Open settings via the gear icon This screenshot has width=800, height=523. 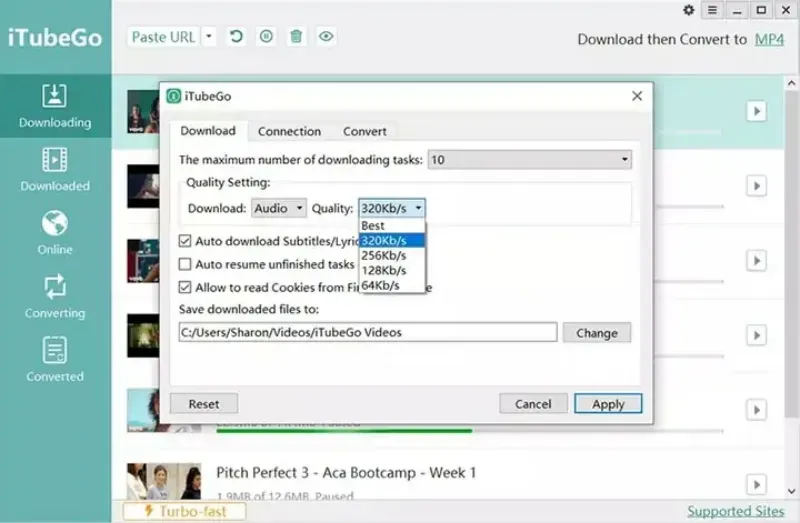pyautogui.click(x=689, y=10)
